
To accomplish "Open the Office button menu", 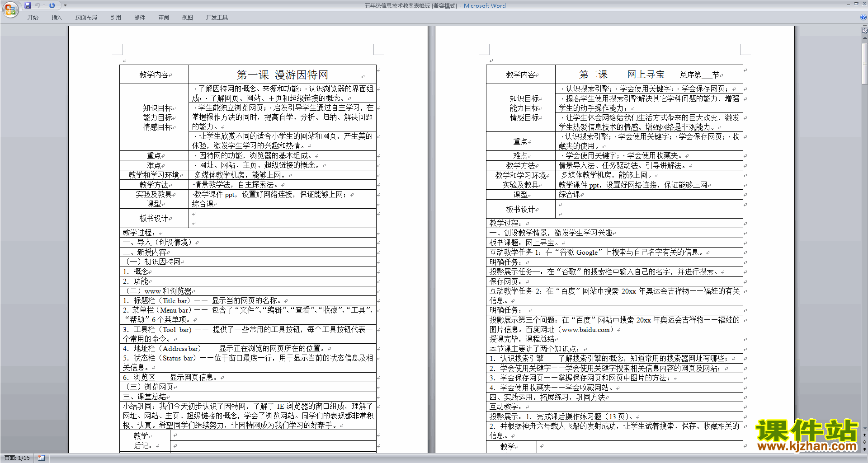I will [x=10, y=9].
